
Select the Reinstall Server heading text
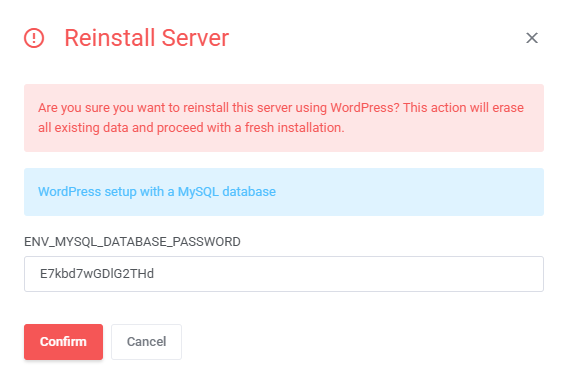click(x=147, y=38)
